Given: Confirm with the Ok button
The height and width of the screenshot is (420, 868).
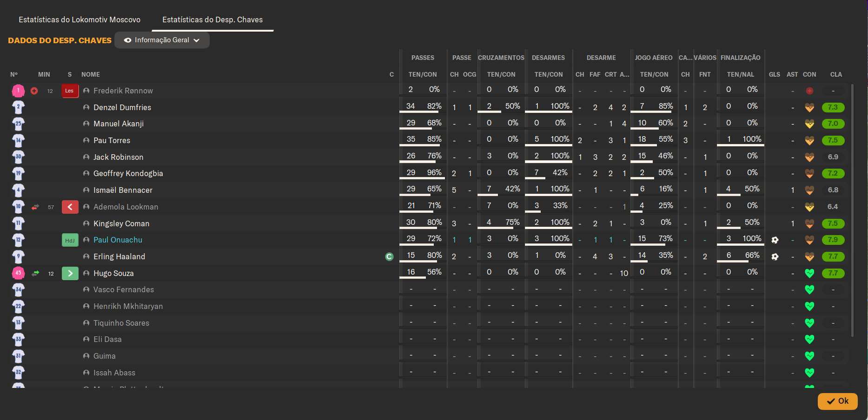Looking at the screenshot, I should click(x=837, y=401).
